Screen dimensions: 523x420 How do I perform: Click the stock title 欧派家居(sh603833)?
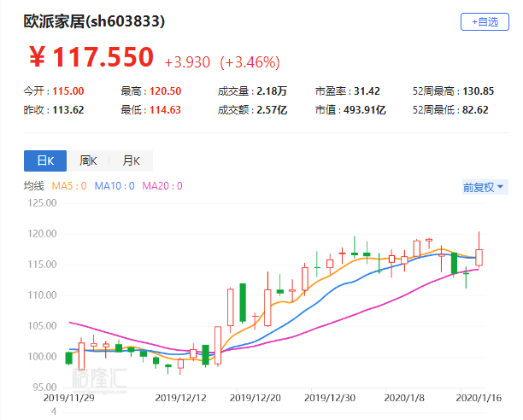pyautogui.click(x=94, y=21)
